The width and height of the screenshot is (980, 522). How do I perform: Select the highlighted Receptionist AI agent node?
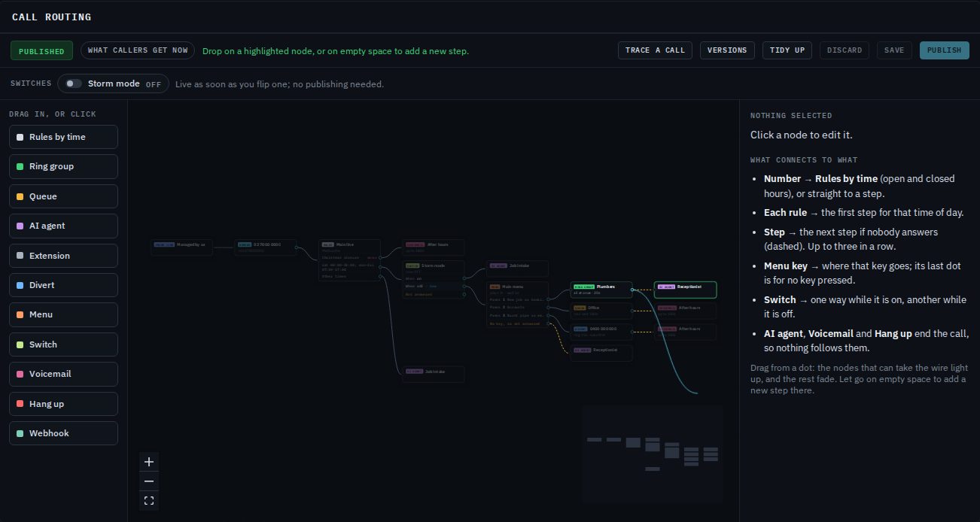685,290
